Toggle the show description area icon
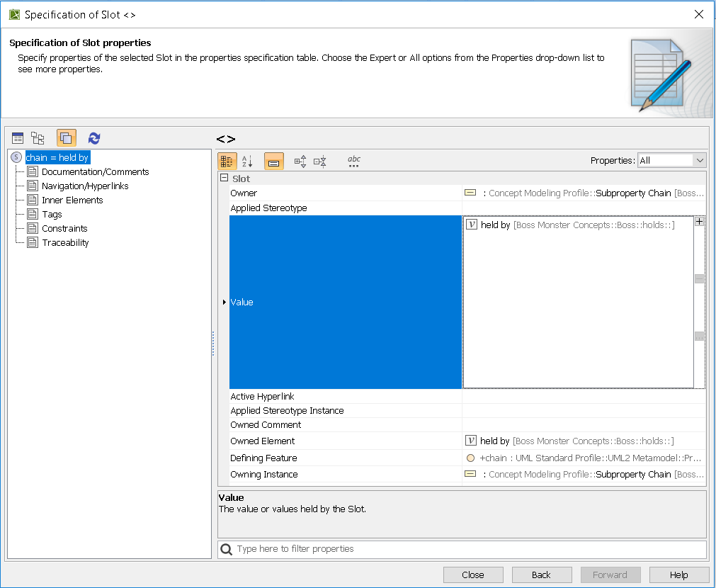The image size is (716, 588). [273, 162]
